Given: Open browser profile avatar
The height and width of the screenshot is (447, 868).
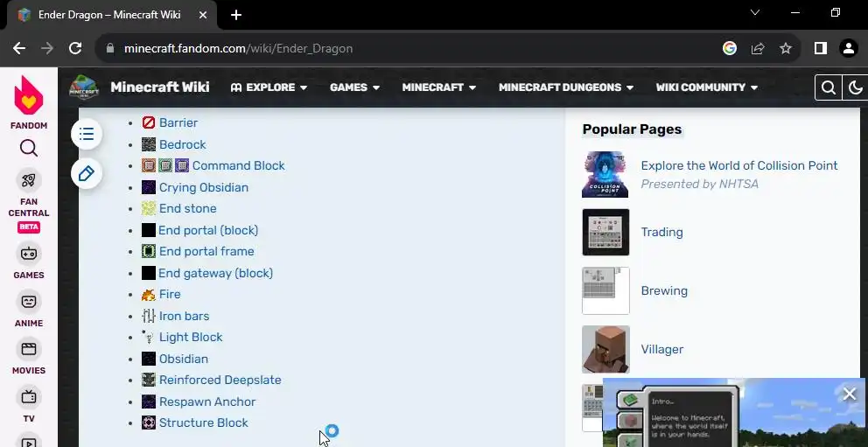Looking at the screenshot, I should (849, 49).
